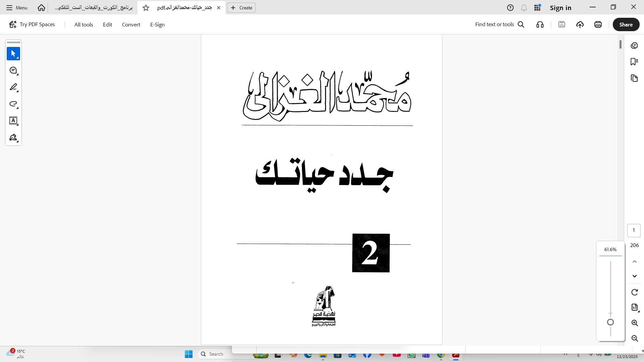
Task: Click the Share button
Action: [x=626, y=24]
